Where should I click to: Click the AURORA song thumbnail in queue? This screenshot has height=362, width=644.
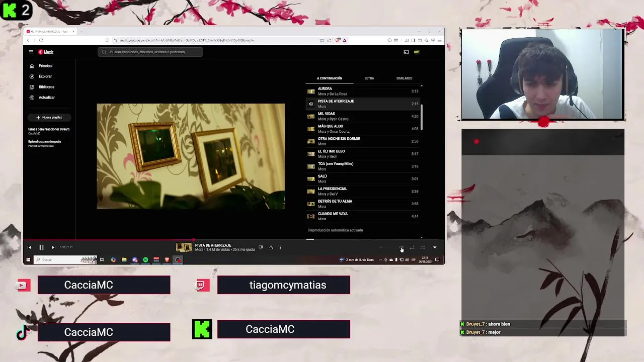[311, 92]
